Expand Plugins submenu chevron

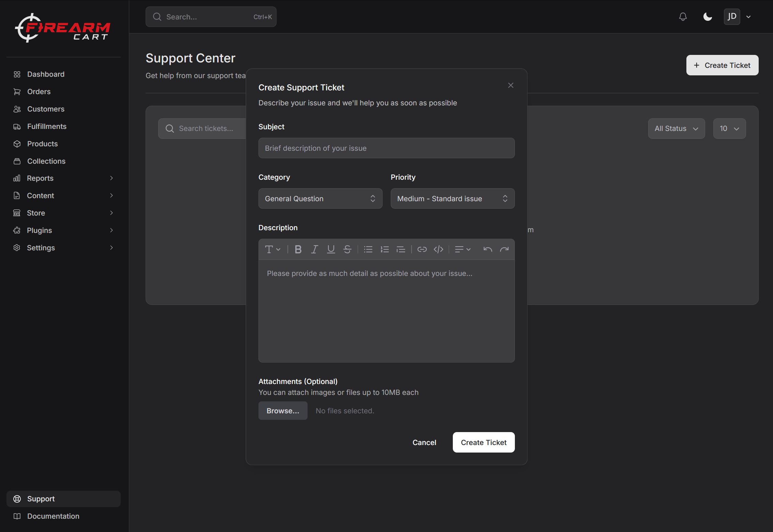point(112,230)
